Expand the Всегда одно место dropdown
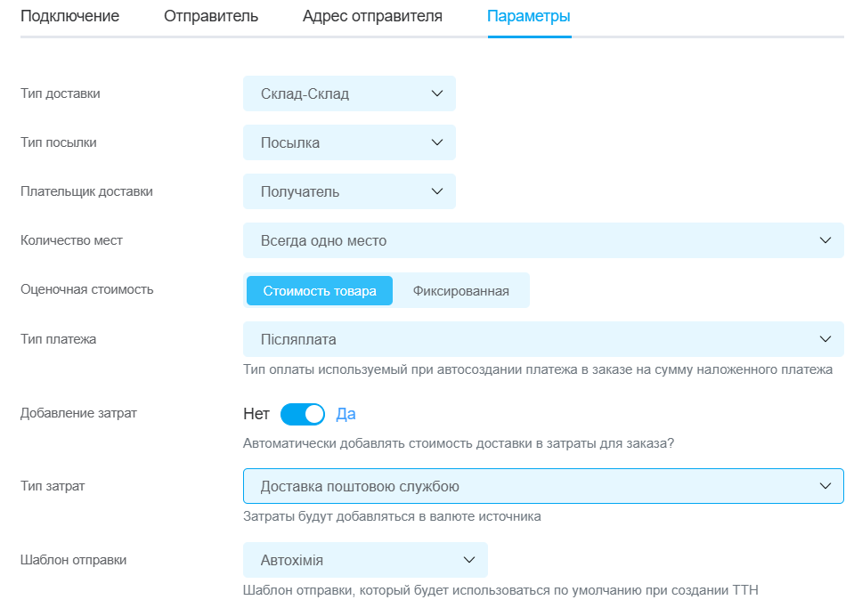Screen dimensions: 862x616 [x=543, y=240]
